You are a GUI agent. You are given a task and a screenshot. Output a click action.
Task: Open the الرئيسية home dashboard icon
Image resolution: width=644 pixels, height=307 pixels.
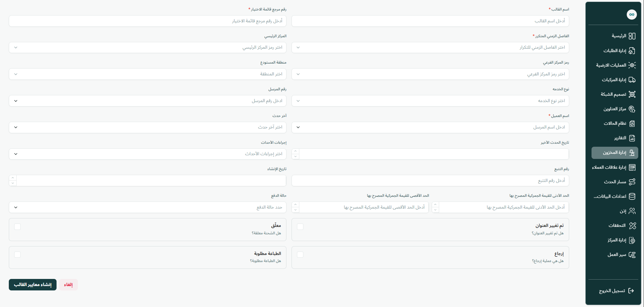point(632,36)
